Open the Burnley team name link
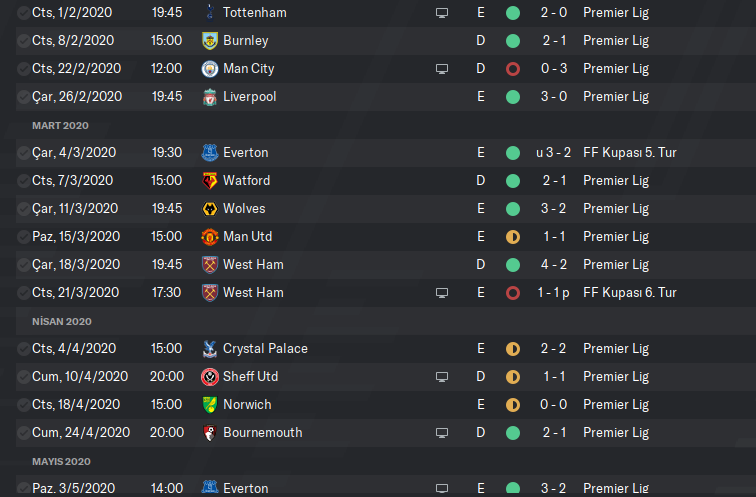Screen dimensions: 756x497 pos(245,41)
